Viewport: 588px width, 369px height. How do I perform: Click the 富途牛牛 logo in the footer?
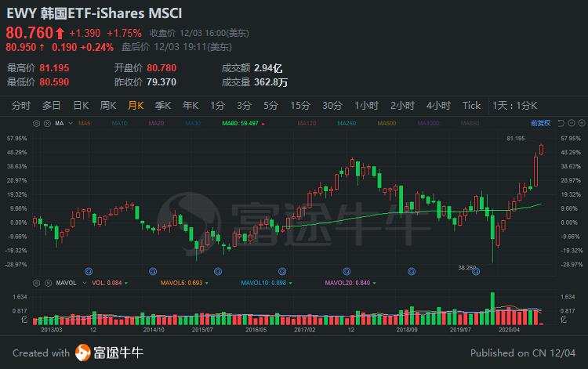point(109,353)
